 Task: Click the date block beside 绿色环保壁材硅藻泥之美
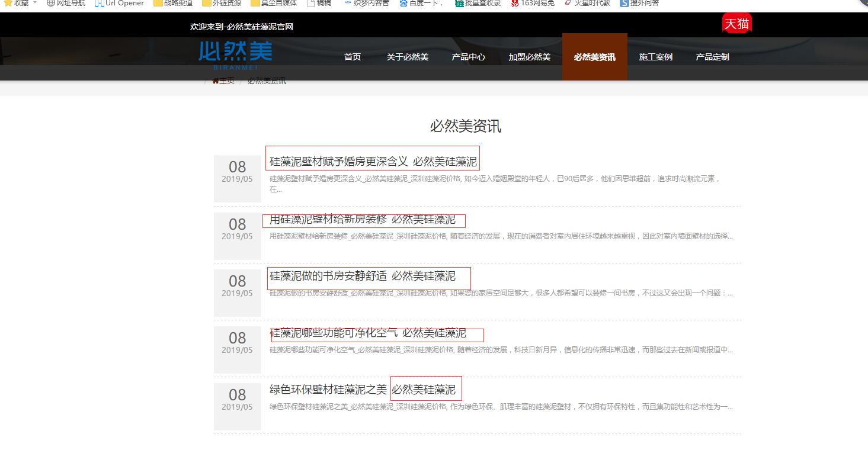(237, 407)
